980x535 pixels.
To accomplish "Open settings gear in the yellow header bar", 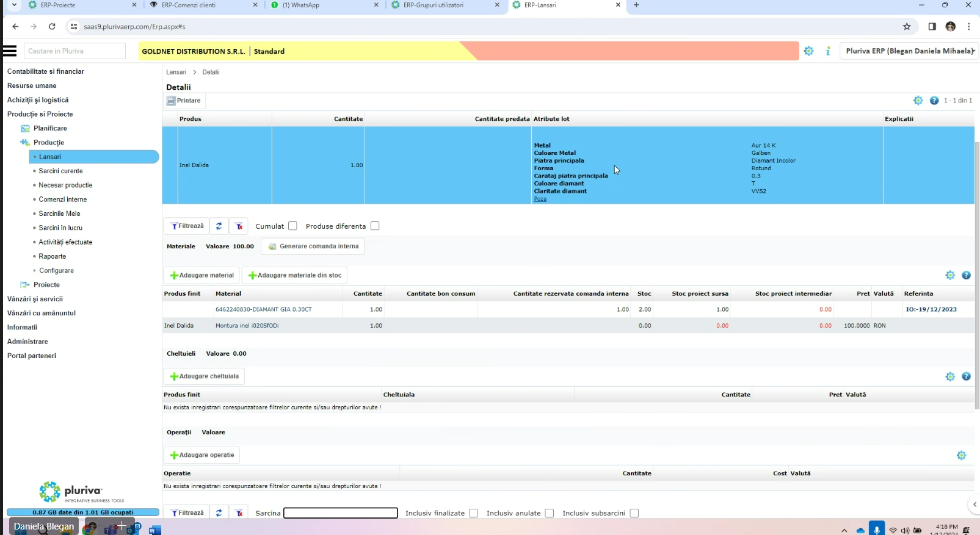I will [808, 51].
